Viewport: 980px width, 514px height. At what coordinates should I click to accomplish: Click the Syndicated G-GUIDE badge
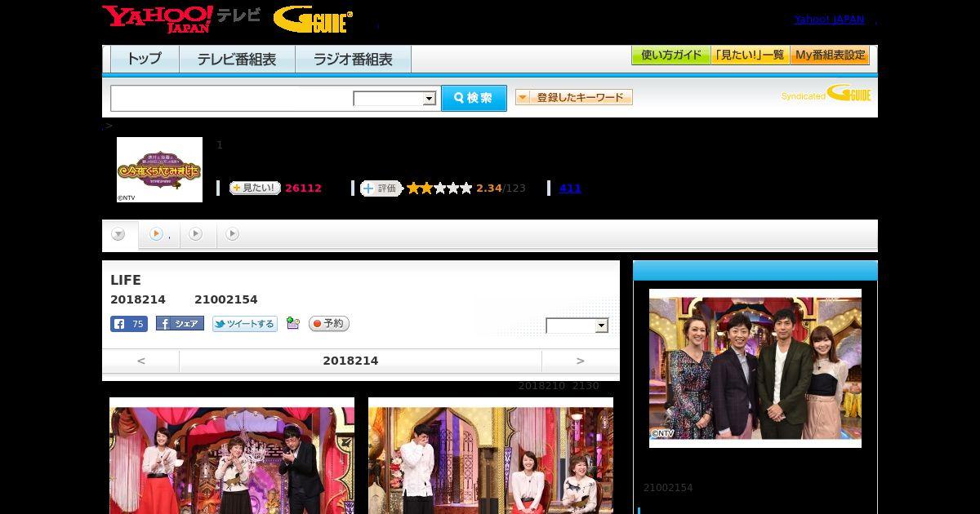826,94
